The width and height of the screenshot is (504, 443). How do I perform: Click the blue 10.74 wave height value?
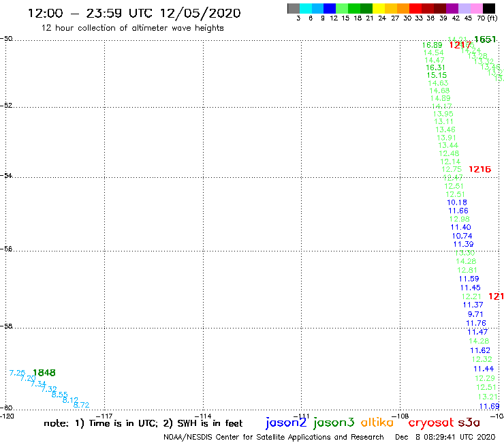pos(462,236)
